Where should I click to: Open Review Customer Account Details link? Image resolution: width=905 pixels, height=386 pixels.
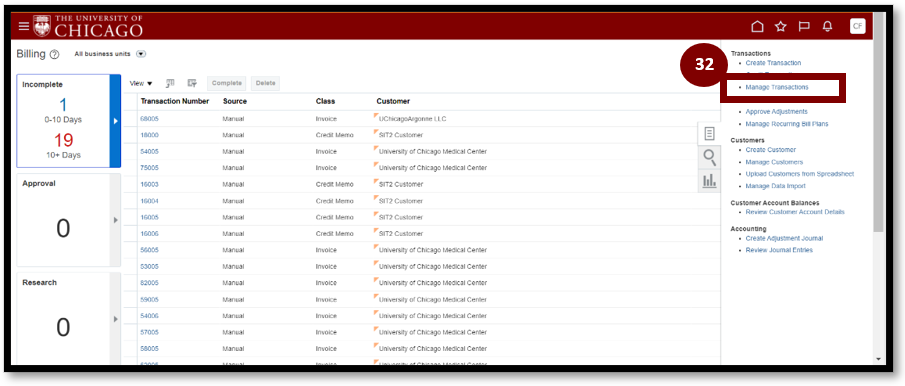click(795, 212)
